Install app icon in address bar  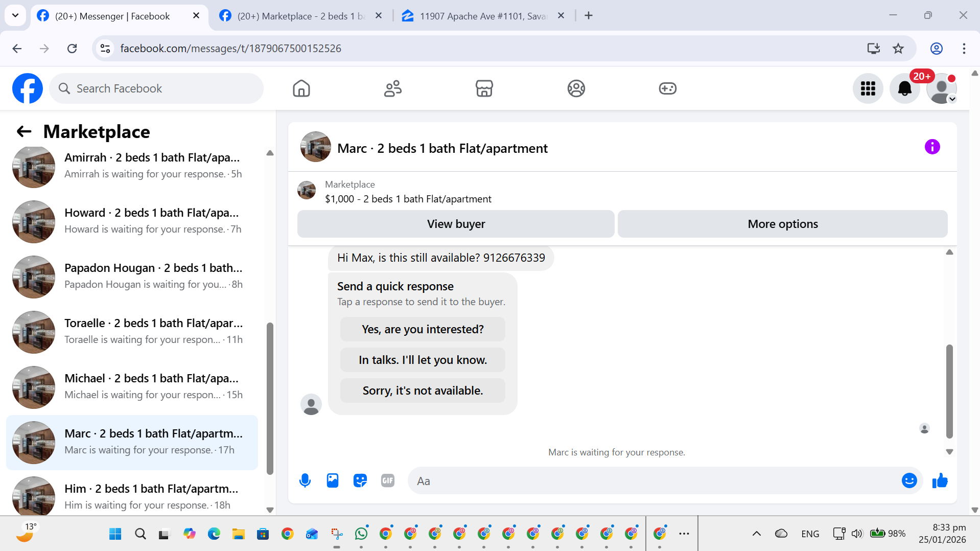point(874,49)
